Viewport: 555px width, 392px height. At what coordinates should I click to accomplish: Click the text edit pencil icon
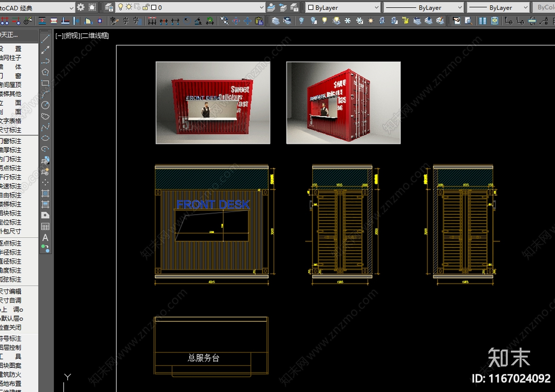pyautogui.click(x=114, y=21)
